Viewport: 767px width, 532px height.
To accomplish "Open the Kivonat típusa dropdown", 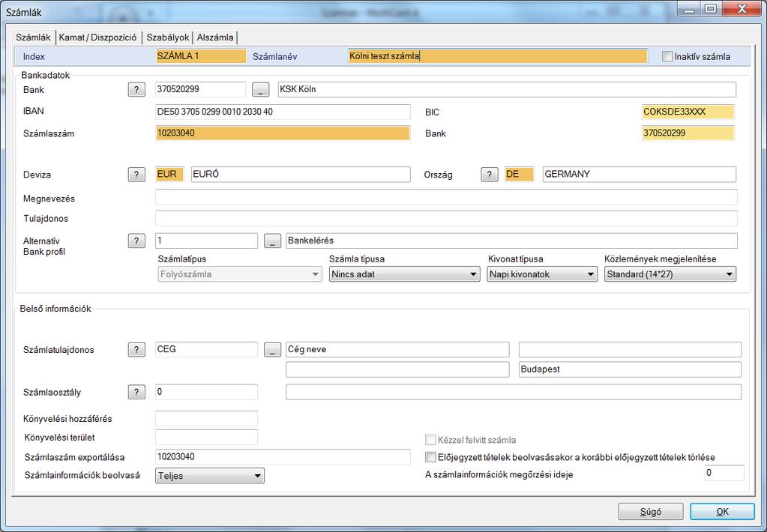I will pyautogui.click(x=543, y=274).
